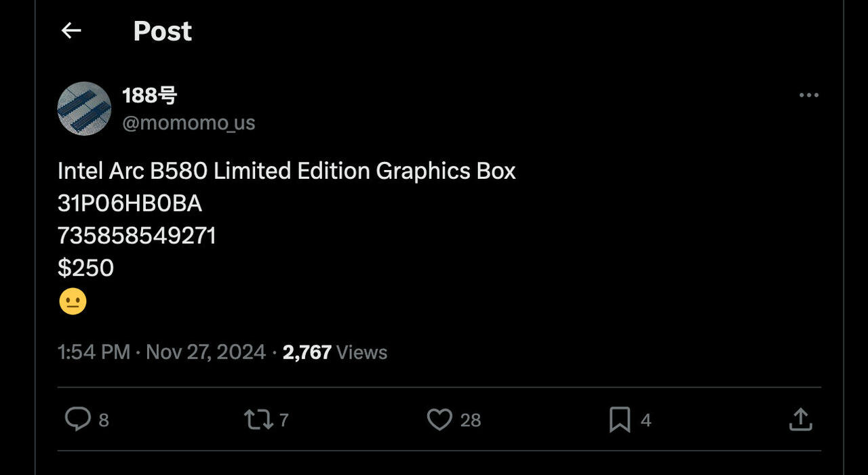Repost this post with the arrows icon
Viewport: 868px width, 475px height.
click(258, 419)
